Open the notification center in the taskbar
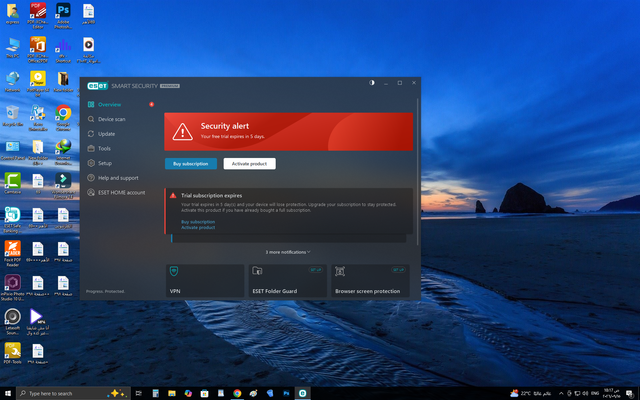 (631, 393)
